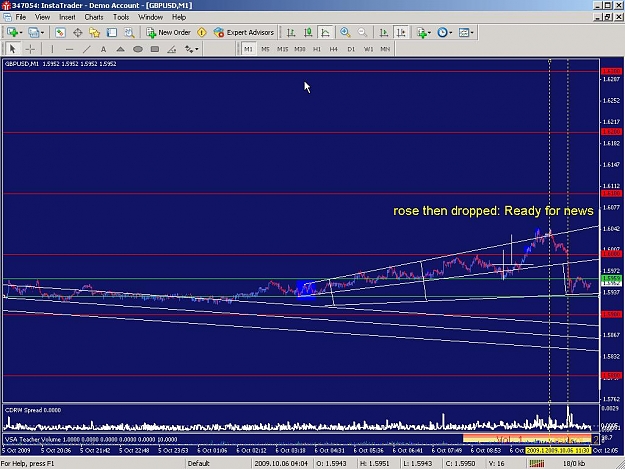625x469 pixels.
Task: Open the Window menu
Action: 150,17
